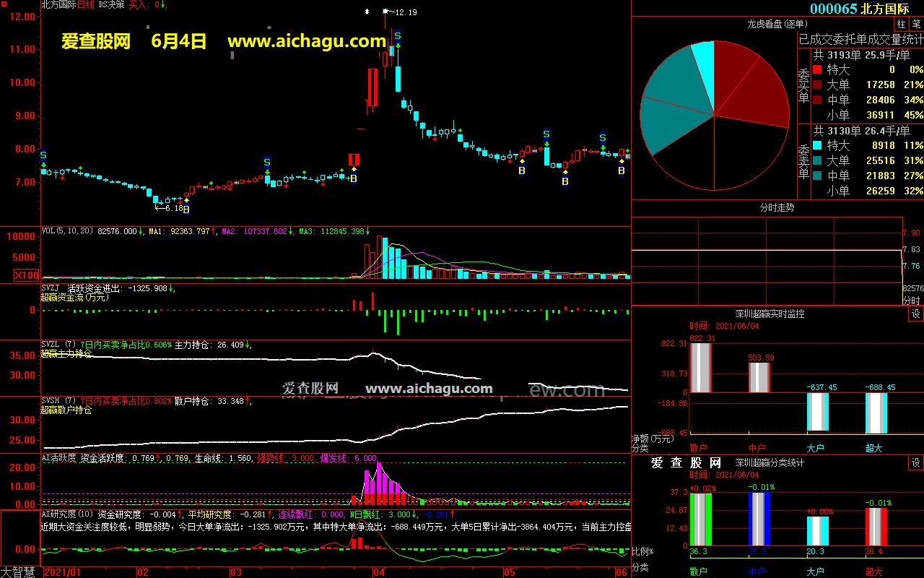
Task: Click the 大智慧 logo at bottom-left
Action: coord(19,571)
